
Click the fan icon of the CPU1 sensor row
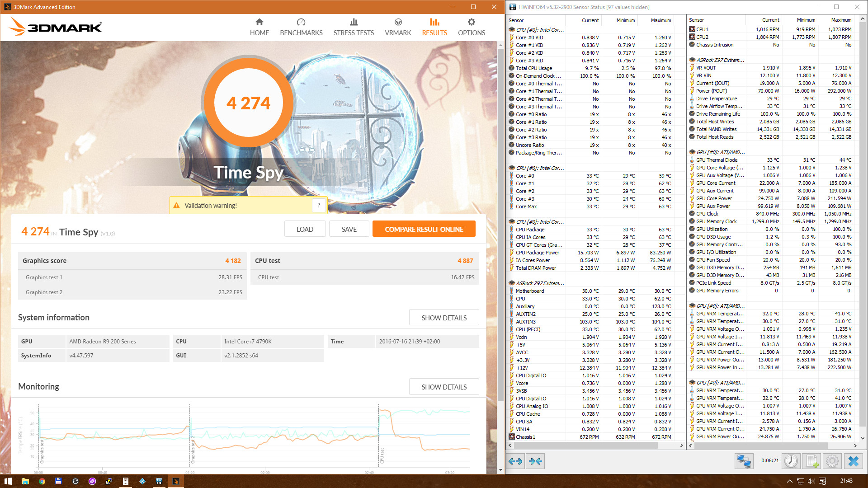coord(692,29)
